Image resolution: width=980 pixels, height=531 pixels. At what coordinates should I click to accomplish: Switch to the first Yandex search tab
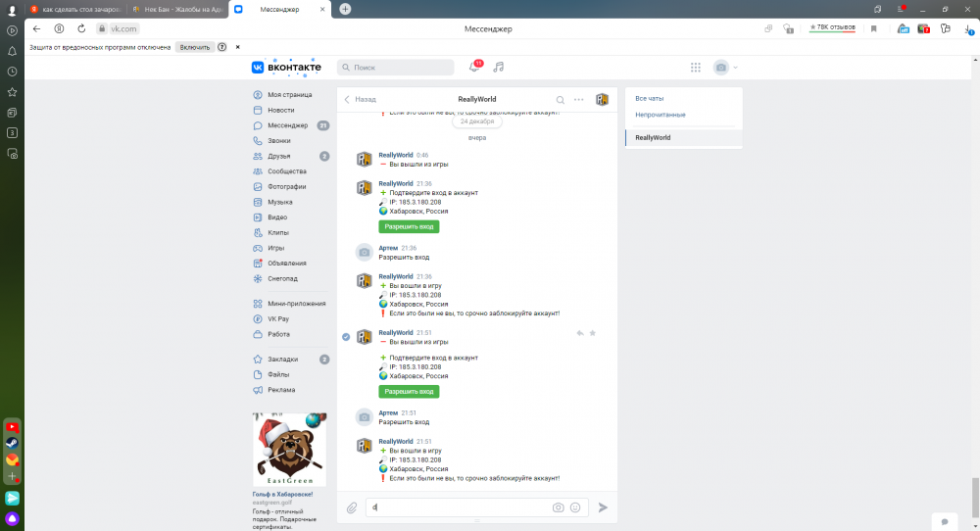(x=75, y=10)
